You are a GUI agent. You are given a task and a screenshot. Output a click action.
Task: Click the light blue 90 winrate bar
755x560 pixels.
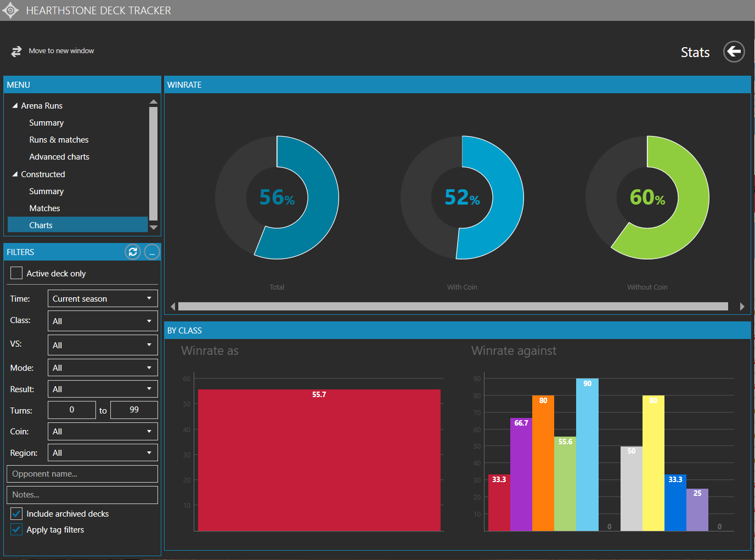pyautogui.click(x=587, y=455)
